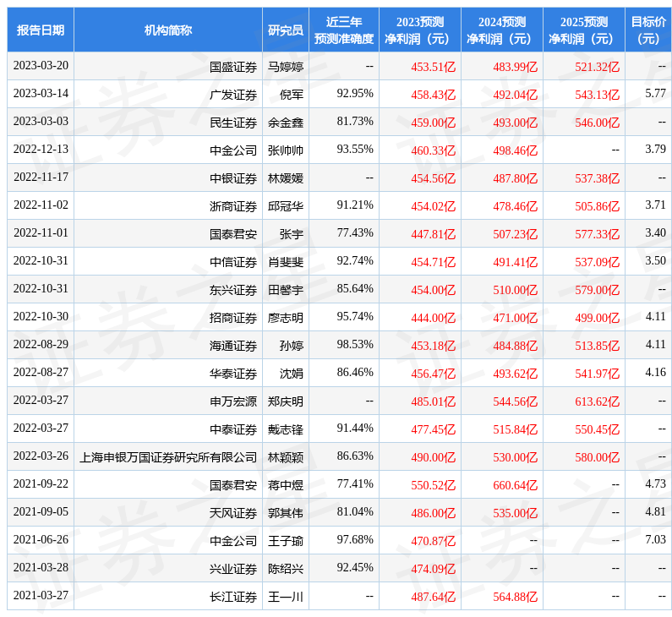The width and height of the screenshot is (672, 617).
Task: Select researcher 张帅帅
Action: pyautogui.click(x=286, y=150)
